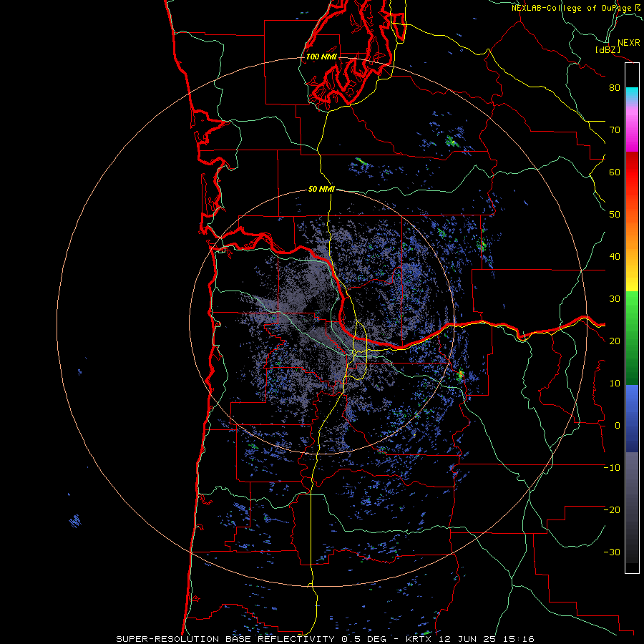Click the '[dBZ]' units label
This screenshot has width=644, height=644.
coord(608,49)
